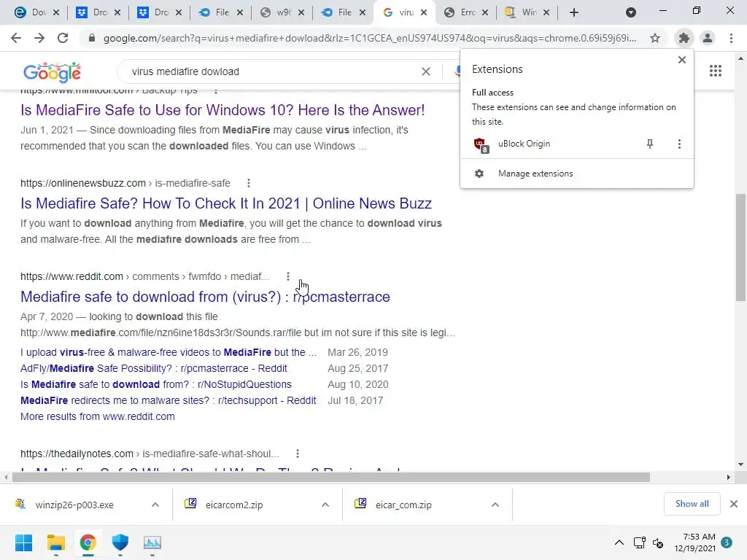Click the Chrome taskbar icon
This screenshot has width=747, height=560.
(88, 542)
